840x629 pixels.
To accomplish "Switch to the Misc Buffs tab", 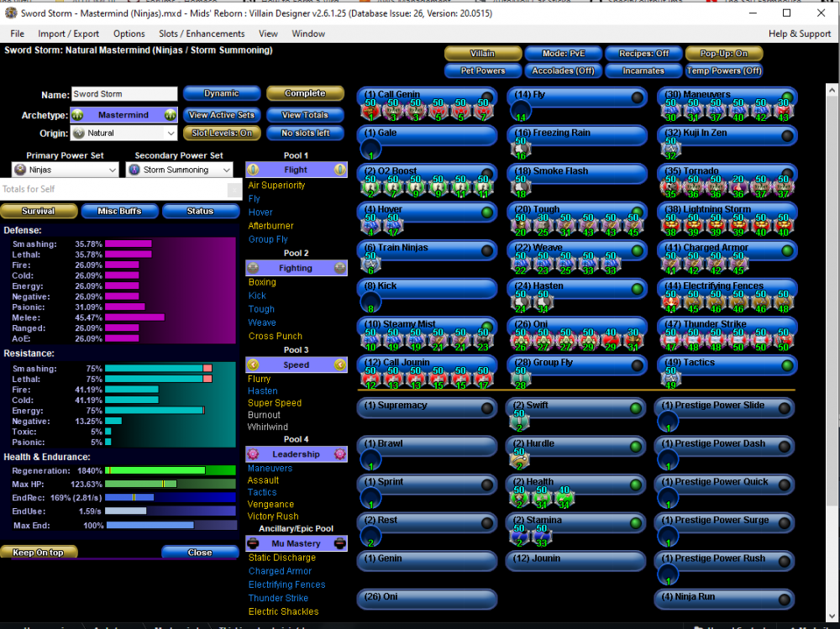I will pyautogui.click(x=119, y=211).
